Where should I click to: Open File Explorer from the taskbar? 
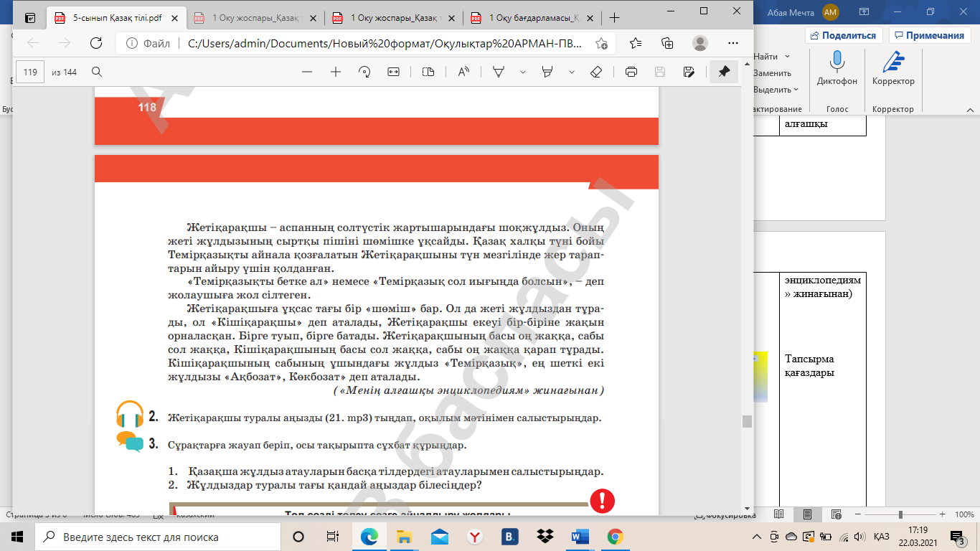[x=404, y=537]
